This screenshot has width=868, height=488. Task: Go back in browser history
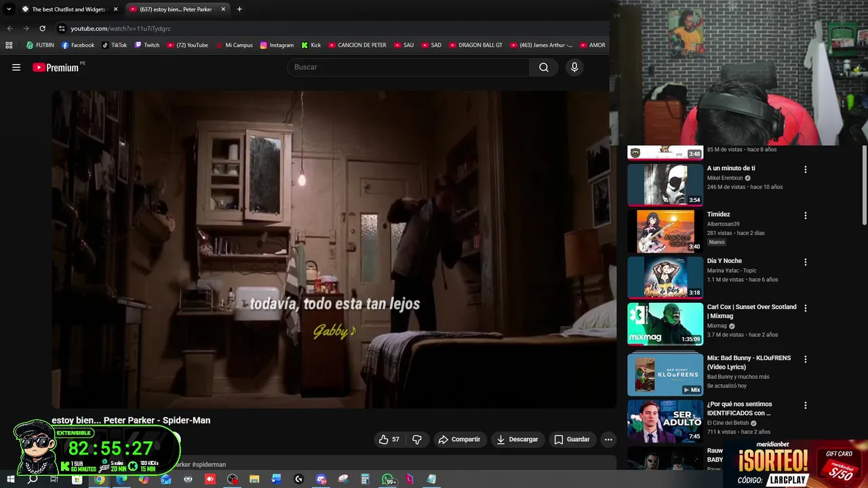tap(9, 28)
